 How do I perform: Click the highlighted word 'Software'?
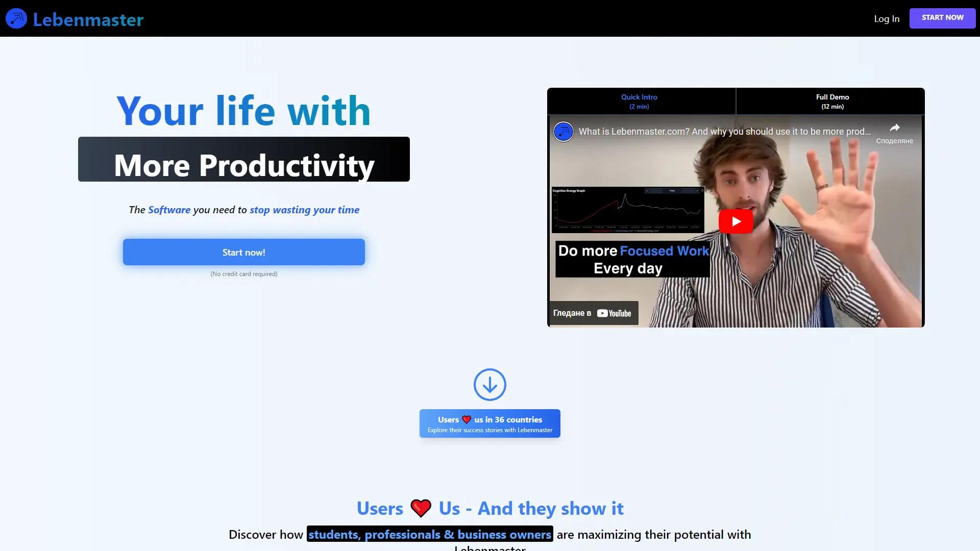168,209
